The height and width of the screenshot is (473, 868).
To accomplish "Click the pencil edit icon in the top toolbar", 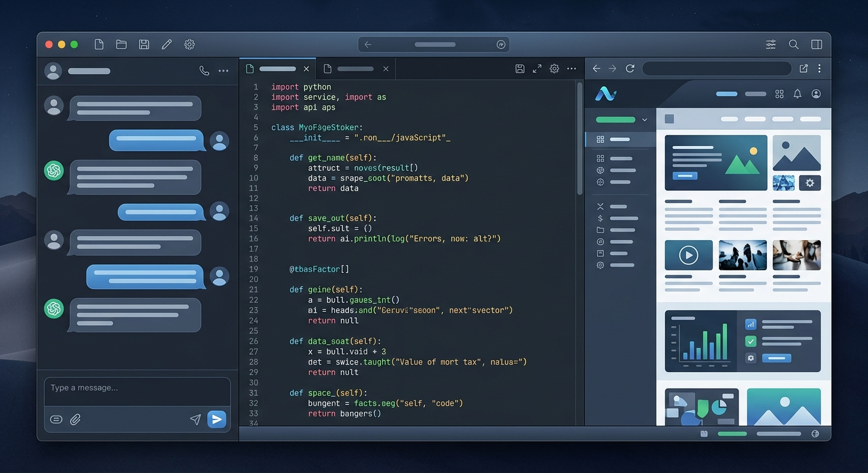I will coord(166,44).
